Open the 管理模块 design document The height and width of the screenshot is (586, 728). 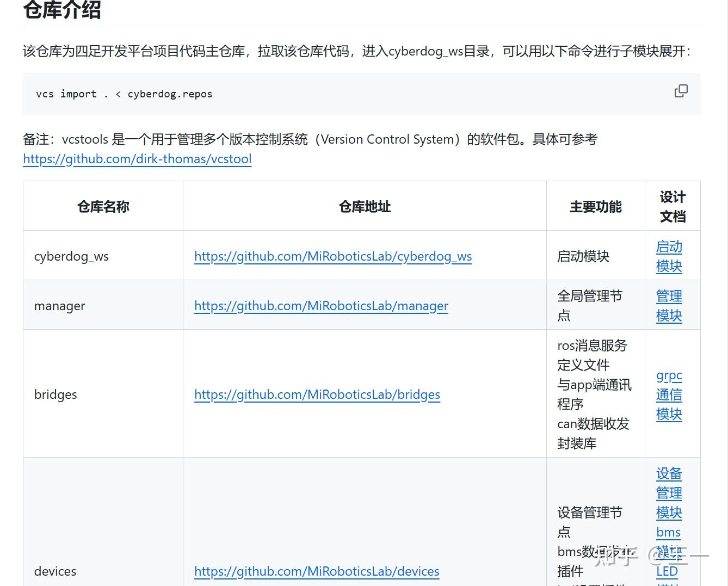click(x=669, y=306)
